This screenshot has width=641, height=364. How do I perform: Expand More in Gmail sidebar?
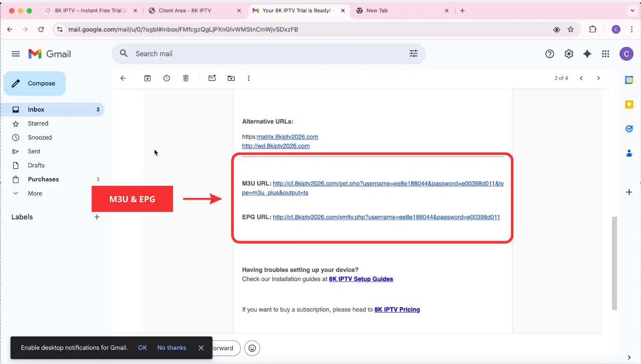[x=35, y=193]
